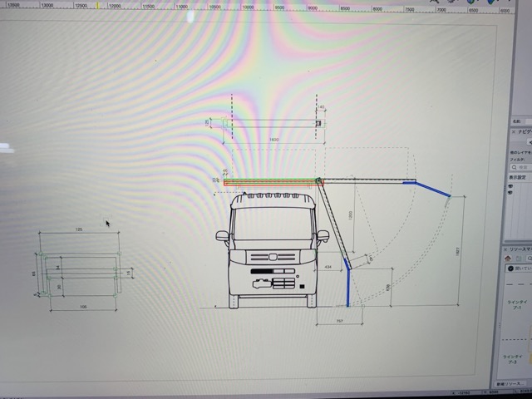Click the 13000 mark on the top ruler
532x399 pixels.
[47, 6]
